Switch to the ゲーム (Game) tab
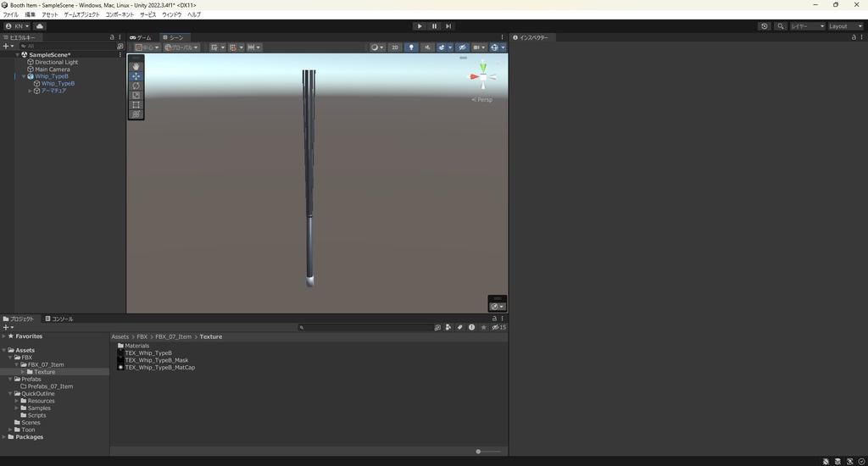The height and width of the screenshot is (466, 868). tap(141, 37)
